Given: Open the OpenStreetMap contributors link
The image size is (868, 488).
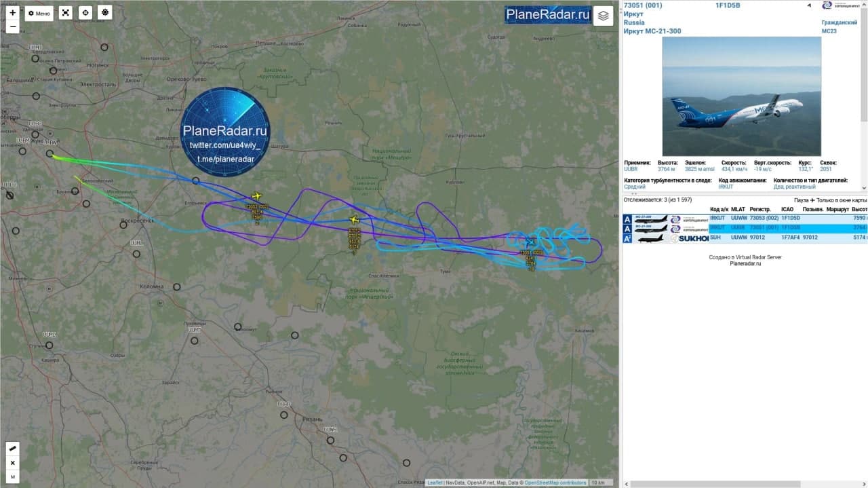Looking at the screenshot, I should (555, 483).
